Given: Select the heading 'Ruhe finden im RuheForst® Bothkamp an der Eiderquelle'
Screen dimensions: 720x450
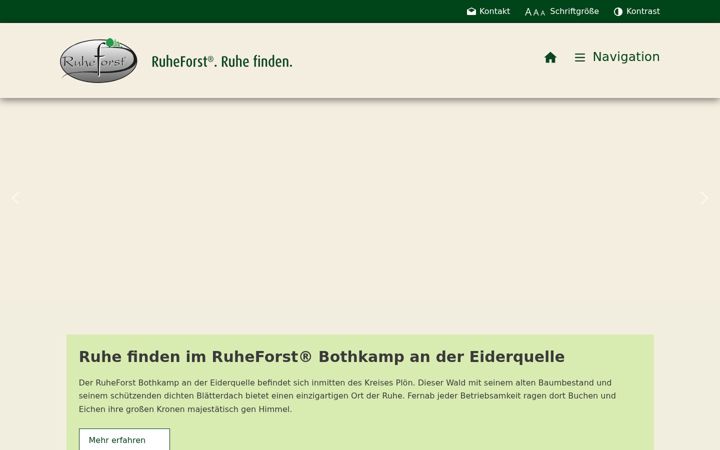Looking at the screenshot, I should [x=321, y=357].
